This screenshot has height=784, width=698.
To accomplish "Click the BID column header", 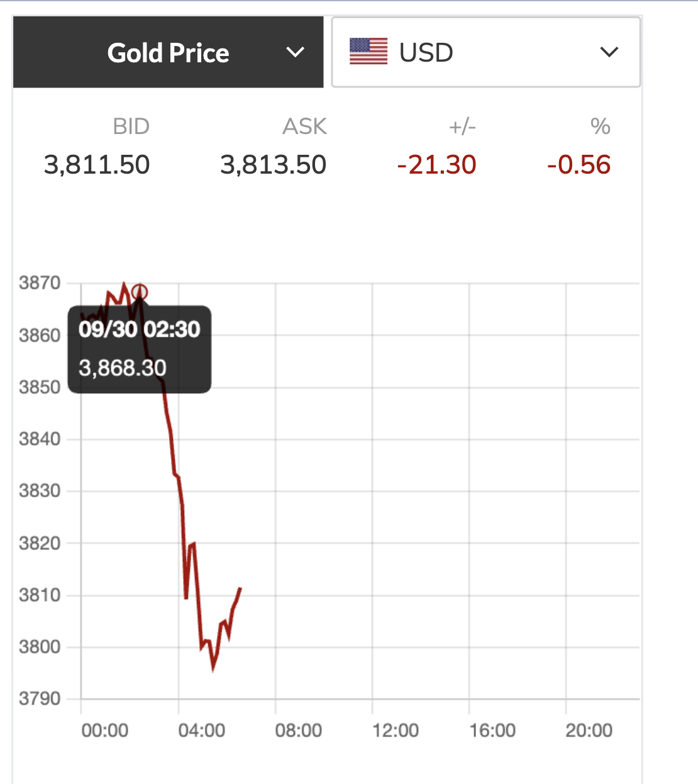I will coord(131,126).
